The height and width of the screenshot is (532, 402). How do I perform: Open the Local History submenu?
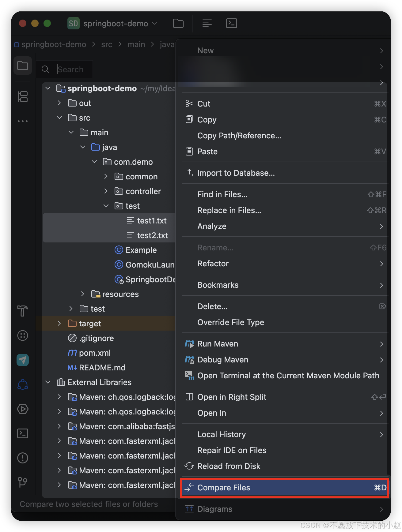[284, 434]
